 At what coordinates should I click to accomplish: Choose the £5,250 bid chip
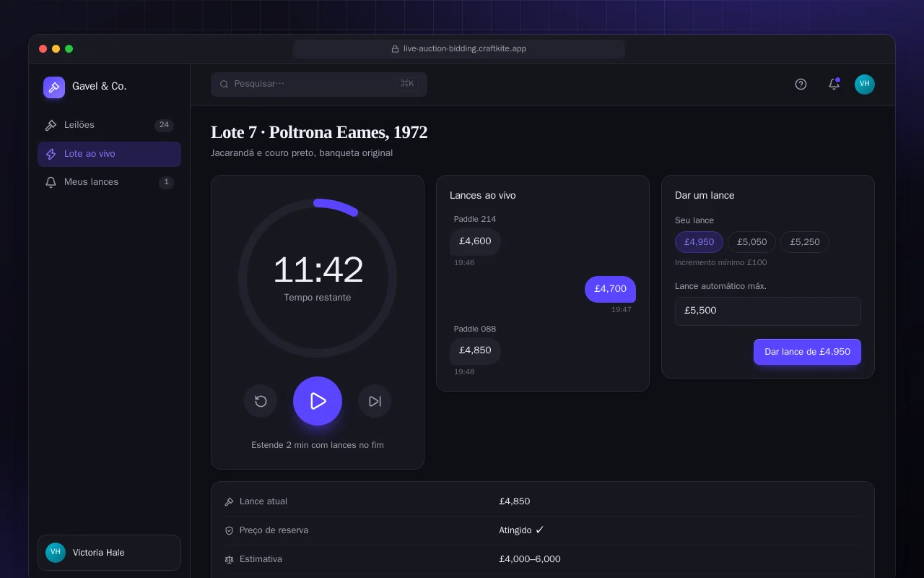pos(805,242)
